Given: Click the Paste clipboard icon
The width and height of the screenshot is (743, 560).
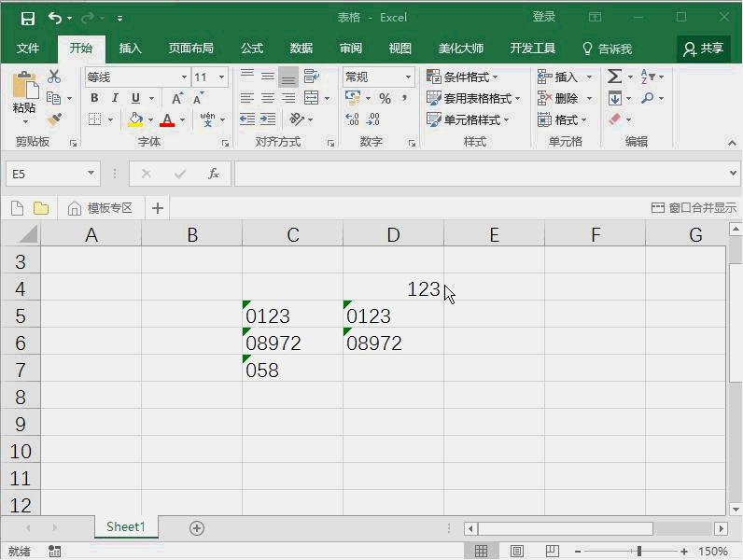Looking at the screenshot, I should point(24,86).
